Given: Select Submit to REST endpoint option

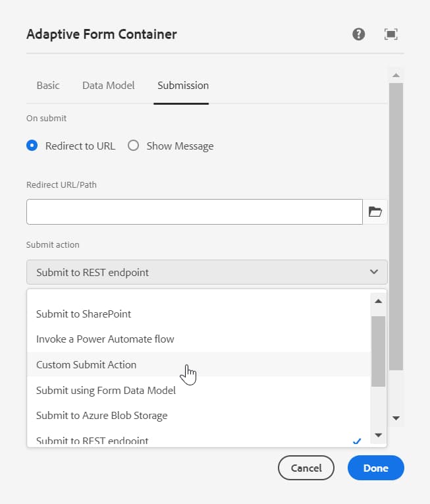Looking at the screenshot, I should click(x=92, y=440).
